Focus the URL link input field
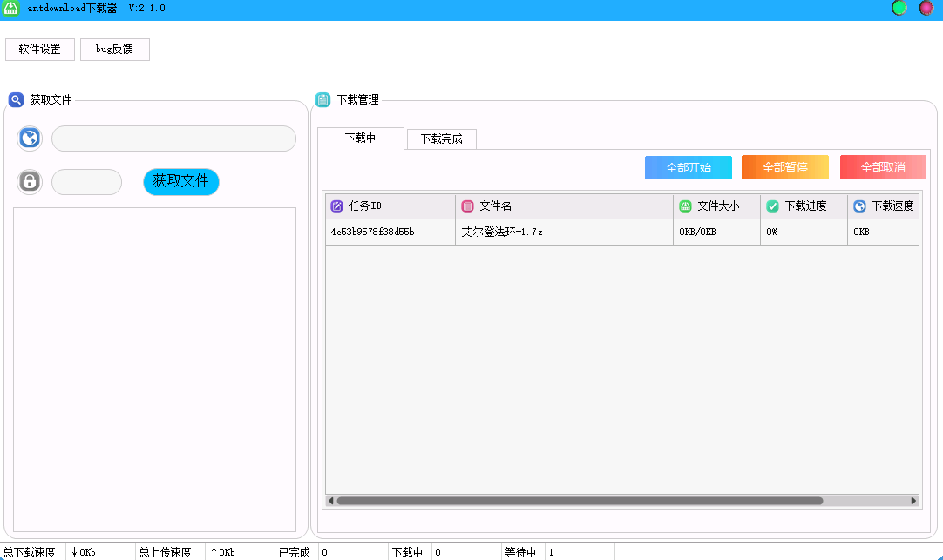This screenshot has width=943, height=560. tap(173, 138)
